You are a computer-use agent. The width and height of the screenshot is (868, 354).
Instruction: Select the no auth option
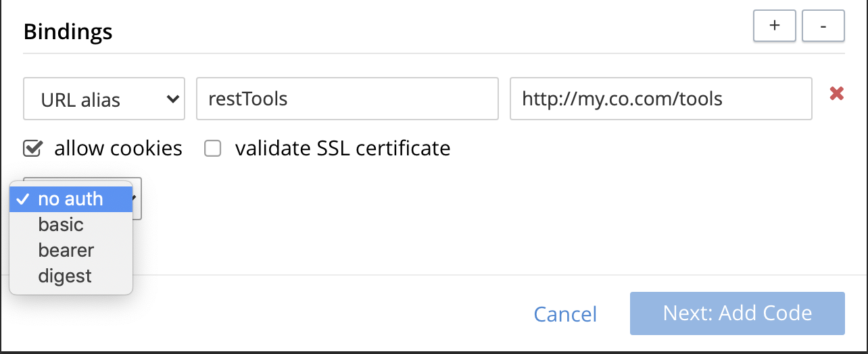pyautogui.click(x=71, y=199)
